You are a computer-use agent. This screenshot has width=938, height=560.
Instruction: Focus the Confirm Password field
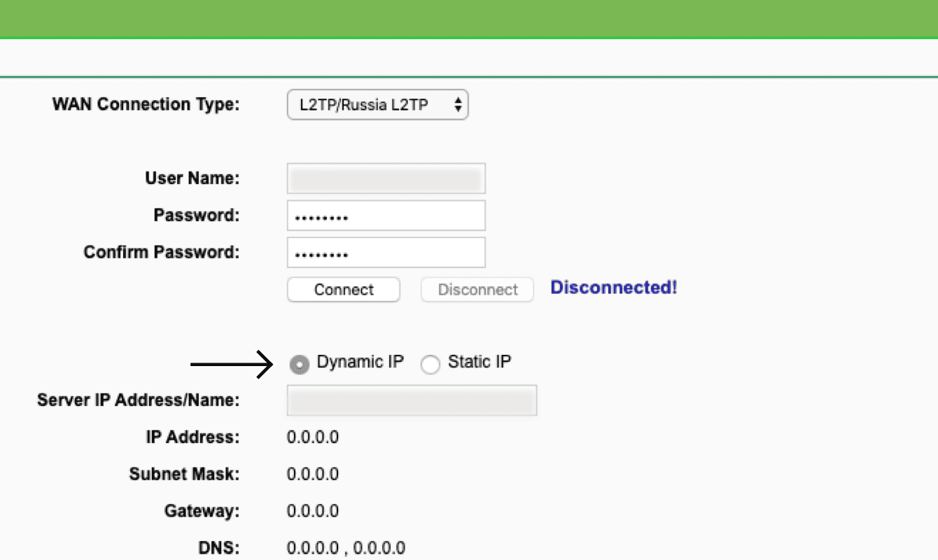[386, 252]
